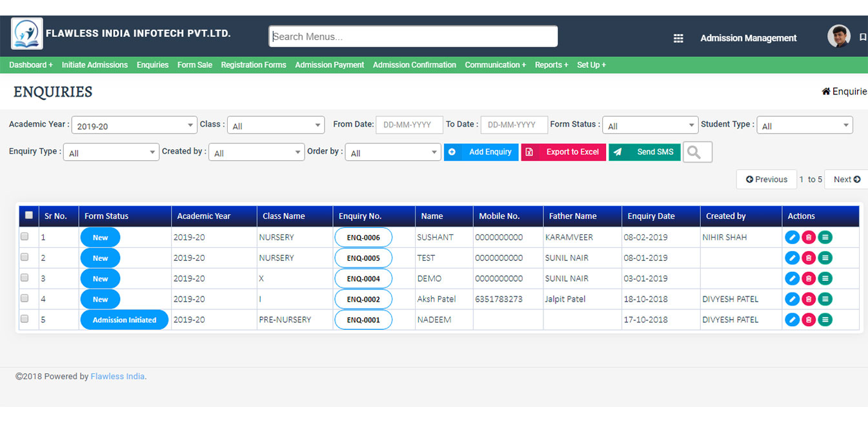Image resolution: width=868 pixels, height=423 pixels.
Task: Click the Flawless India logo icon
Action: [x=27, y=34]
